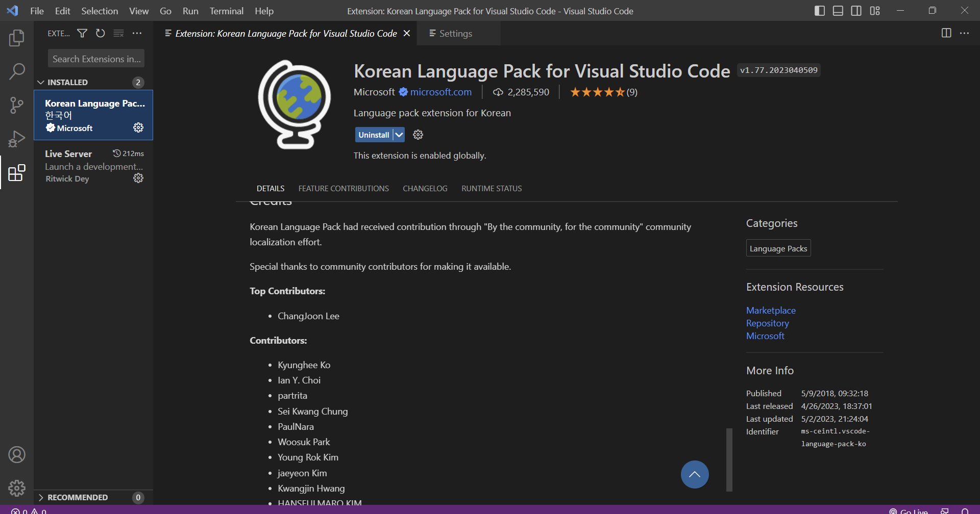Open notifications bell in status bar
Viewport: 980px width, 514px height.
point(965,510)
